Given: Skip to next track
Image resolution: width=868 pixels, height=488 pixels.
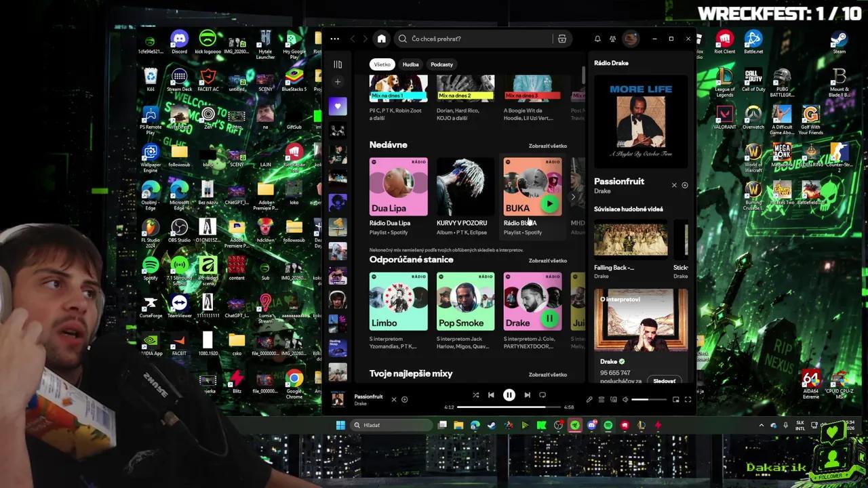Looking at the screenshot, I should pyautogui.click(x=527, y=395).
